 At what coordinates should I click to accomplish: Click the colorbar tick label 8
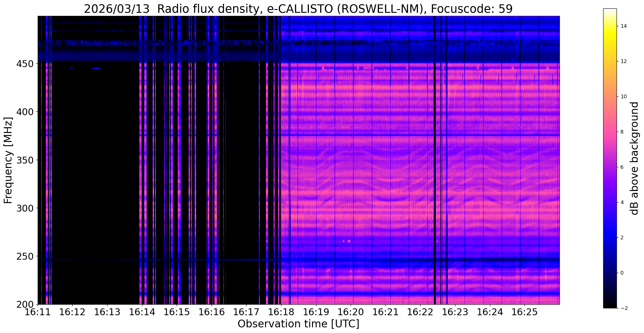tap(622, 132)
